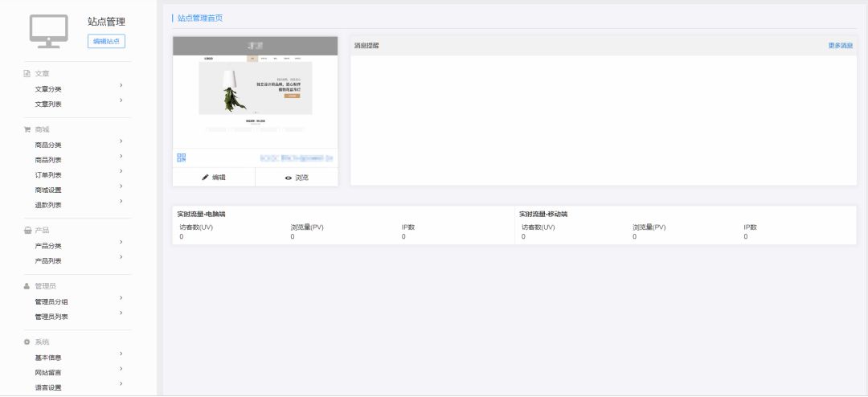Click 浏览量(PV) under 电脑端 traffic

(x=307, y=227)
